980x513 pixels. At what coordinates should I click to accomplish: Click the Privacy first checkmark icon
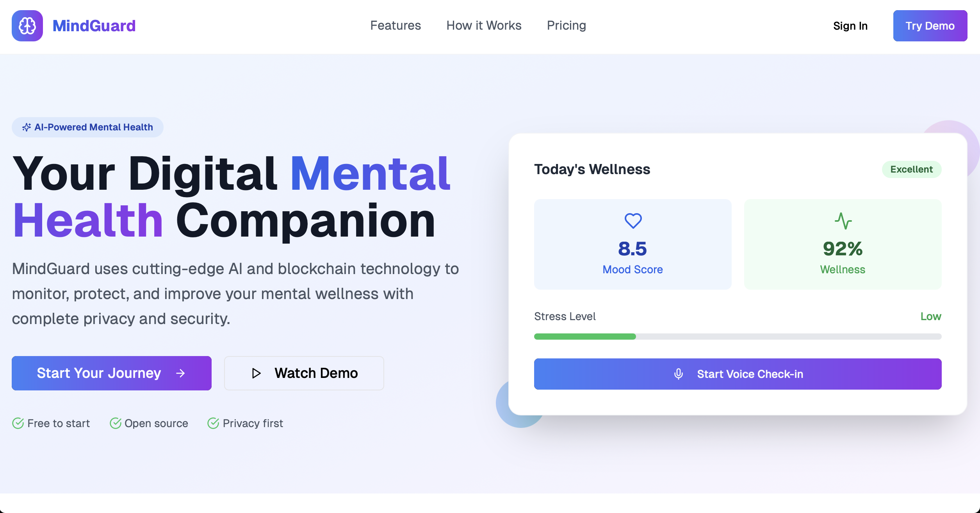[x=213, y=423]
